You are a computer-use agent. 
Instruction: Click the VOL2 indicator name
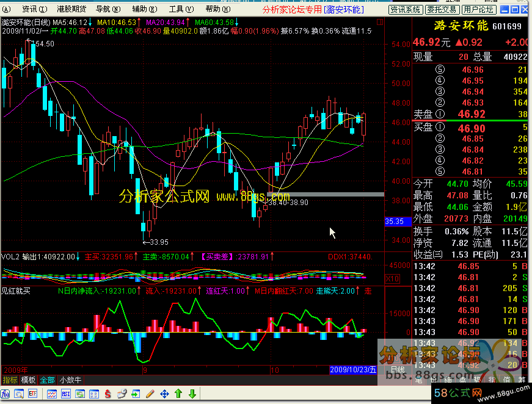tap(10, 256)
